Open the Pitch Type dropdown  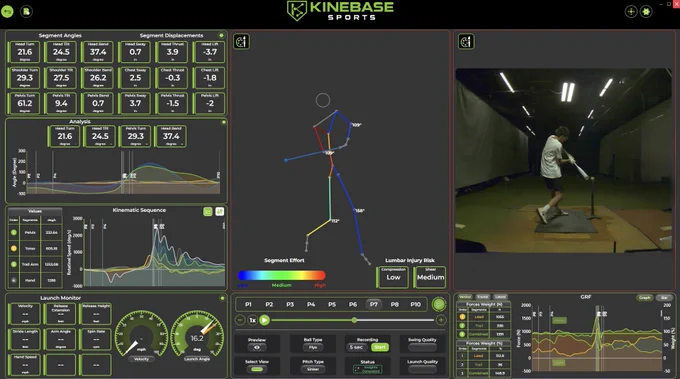pyautogui.click(x=313, y=369)
